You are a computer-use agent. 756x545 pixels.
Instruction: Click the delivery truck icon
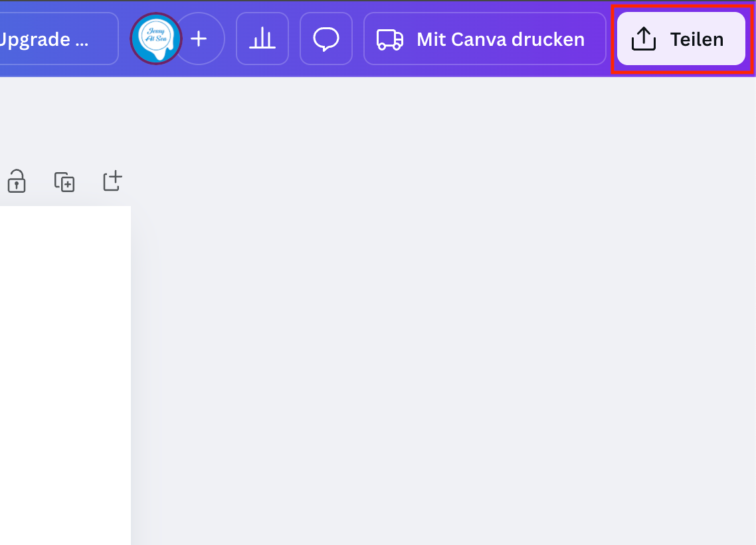coord(390,40)
